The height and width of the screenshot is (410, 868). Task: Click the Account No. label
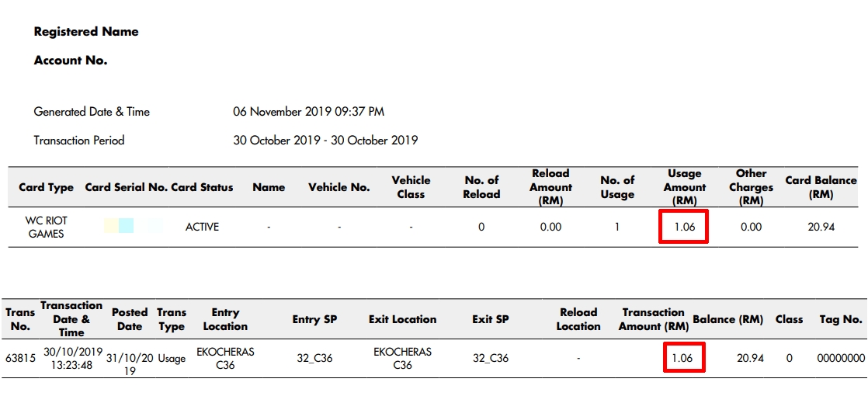[71, 61]
